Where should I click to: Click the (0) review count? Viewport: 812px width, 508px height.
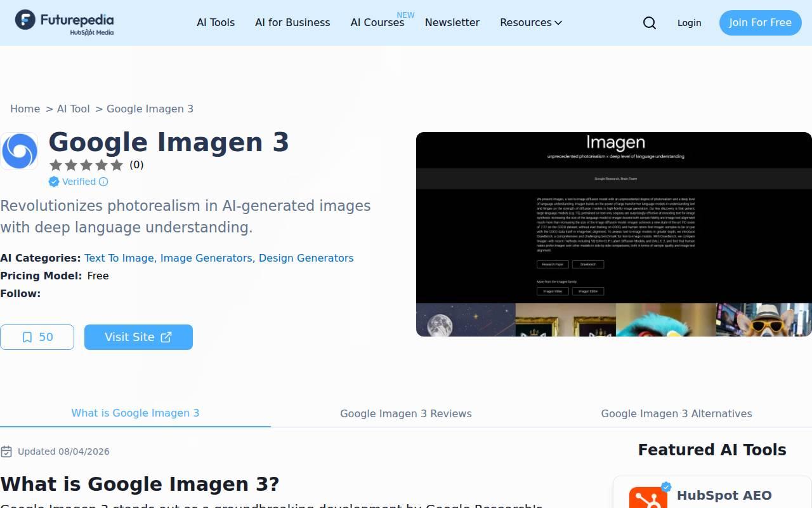136,165
